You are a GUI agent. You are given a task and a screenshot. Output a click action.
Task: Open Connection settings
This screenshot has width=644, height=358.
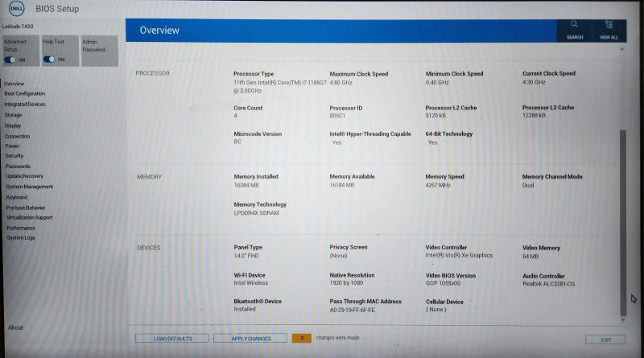coord(17,136)
